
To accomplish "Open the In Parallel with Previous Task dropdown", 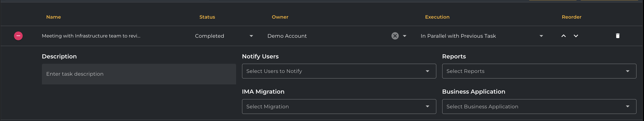I will [x=541, y=36].
